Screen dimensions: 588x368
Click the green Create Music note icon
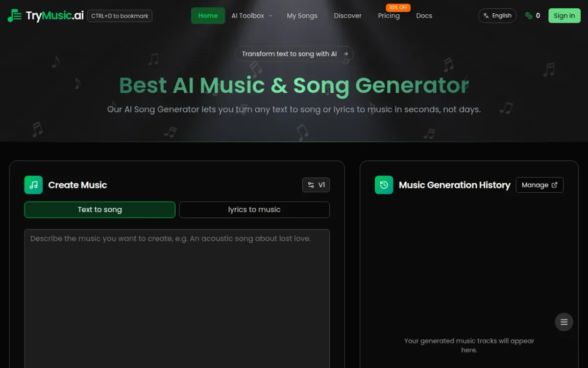pos(33,185)
